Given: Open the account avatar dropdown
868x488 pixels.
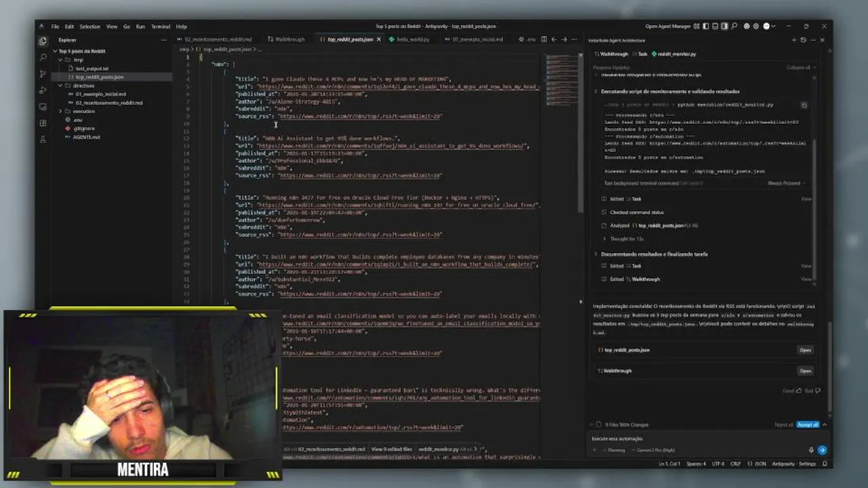Looking at the screenshot, I should 770,26.
